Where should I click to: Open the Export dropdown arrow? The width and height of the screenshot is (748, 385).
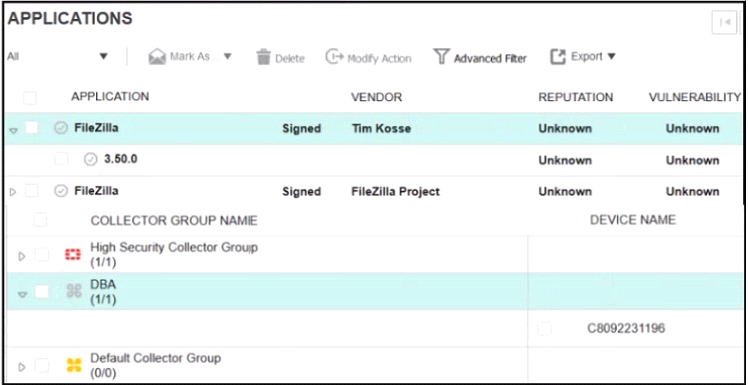tap(611, 57)
